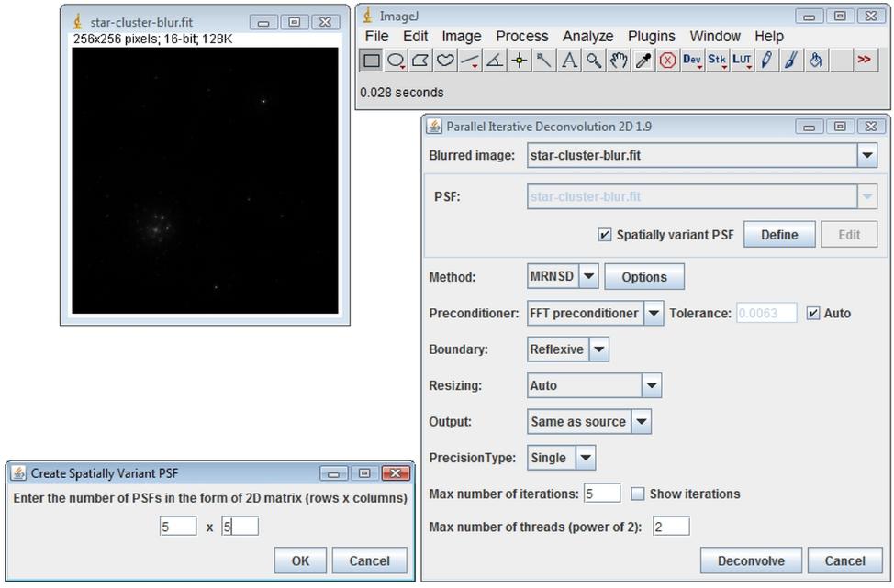The image size is (894, 588).
Task: Open the Window menu in ImageJ
Action: [715, 36]
